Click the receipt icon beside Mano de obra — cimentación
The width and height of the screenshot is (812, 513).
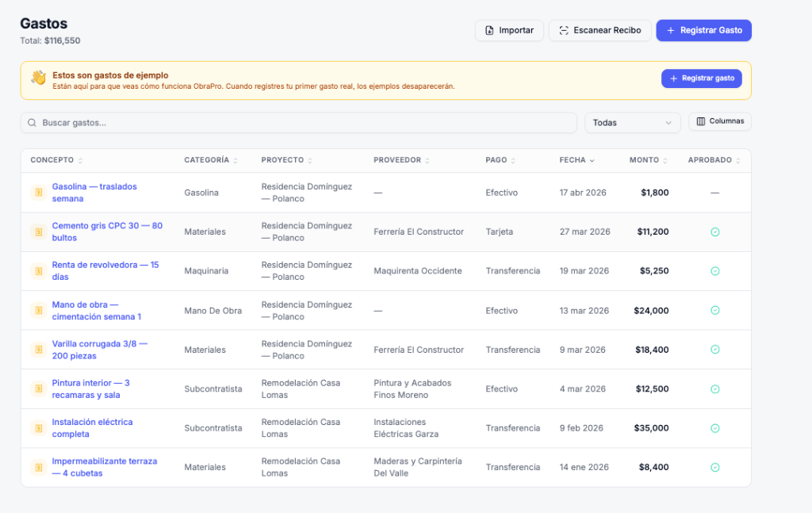38,311
